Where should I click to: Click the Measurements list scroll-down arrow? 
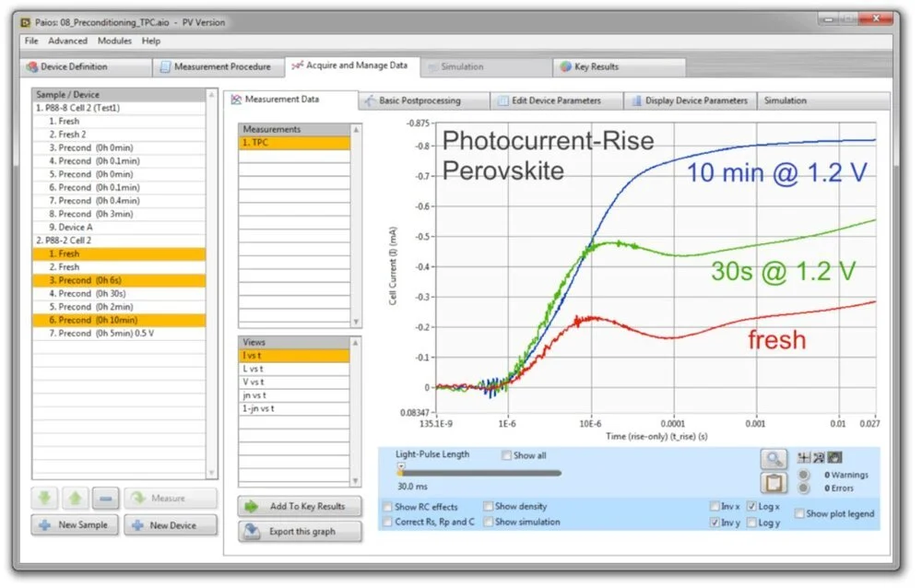coord(356,322)
